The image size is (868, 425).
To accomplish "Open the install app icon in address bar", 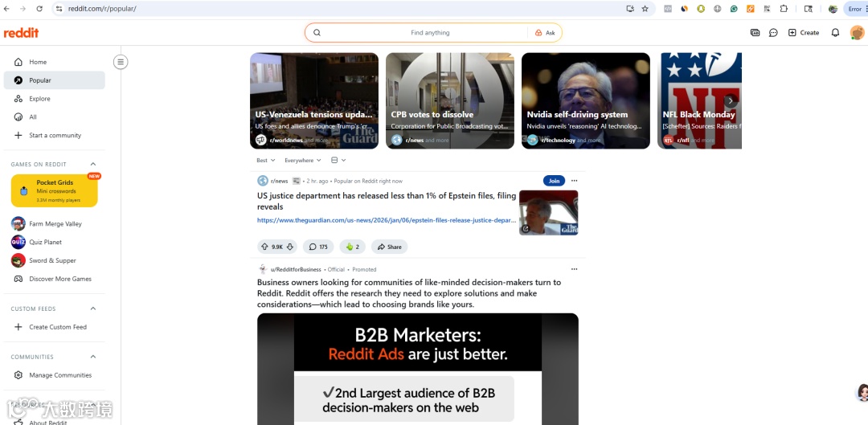I will tap(630, 9).
